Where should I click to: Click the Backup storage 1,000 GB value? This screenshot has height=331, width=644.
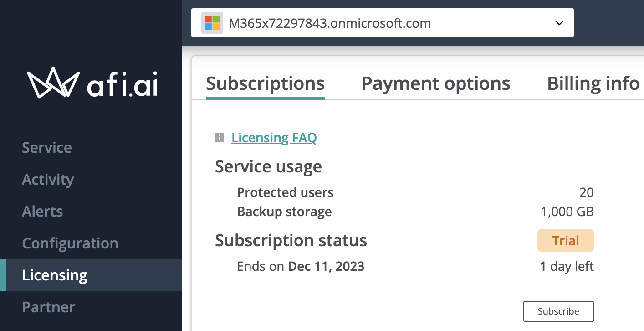pyautogui.click(x=567, y=212)
